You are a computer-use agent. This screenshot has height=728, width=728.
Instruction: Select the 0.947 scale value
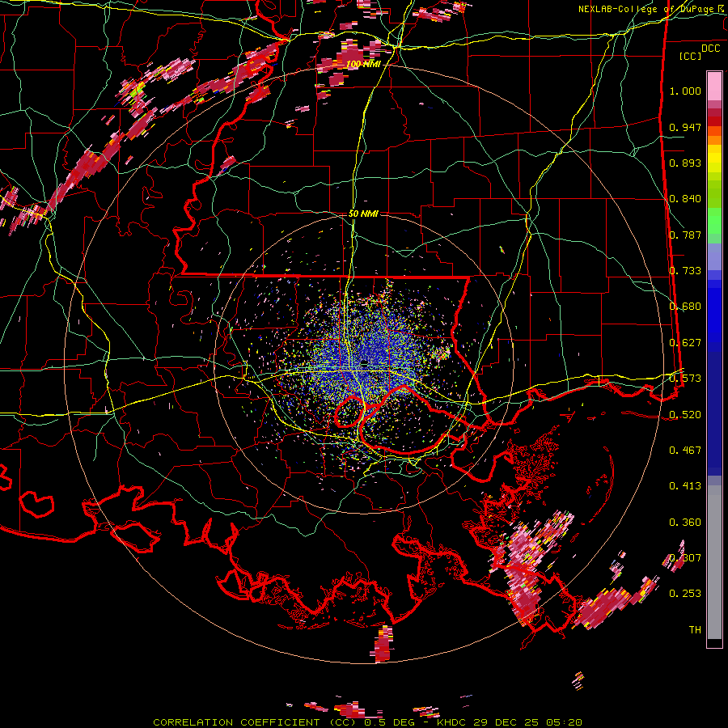pyautogui.click(x=685, y=127)
